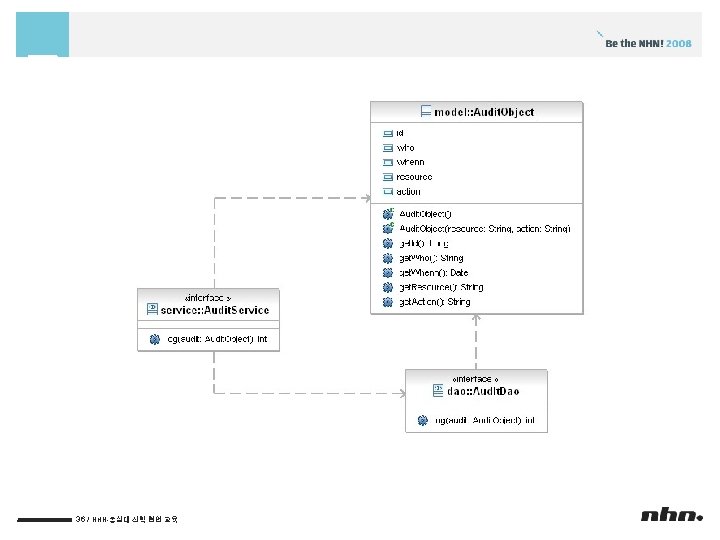Click the method icon in the AuditDao box
This screenshot has height=540, width=720.
point(422,421)
